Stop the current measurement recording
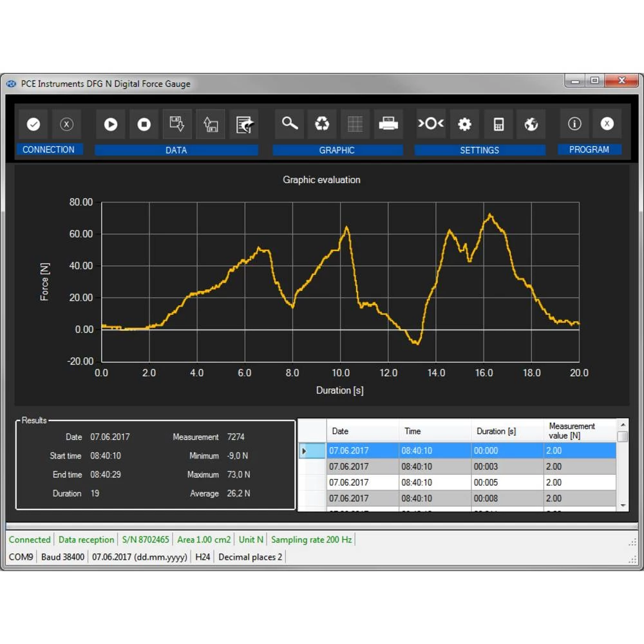Screen dimensions: 644x644 tap(143, 124)
